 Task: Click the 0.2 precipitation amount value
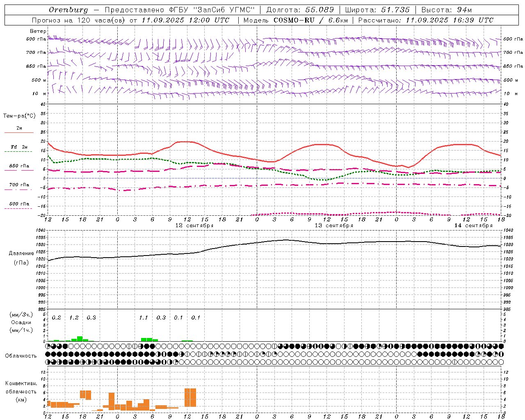click(x=57, y=318)
